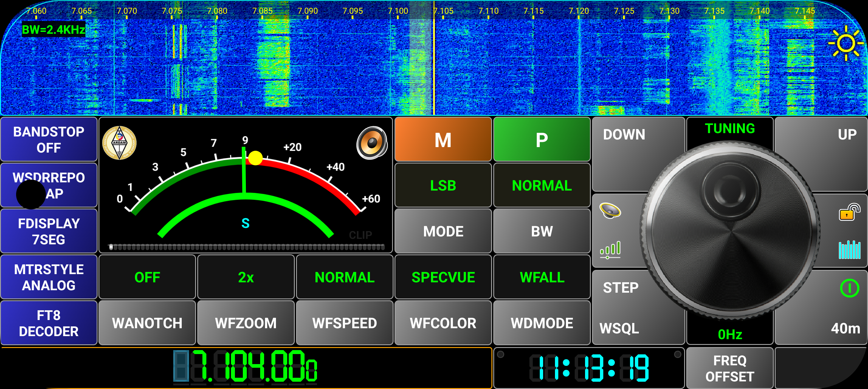The image size is (868, 389).
Task: Click the ARDAM club logo badge
Action: [119, 143]
